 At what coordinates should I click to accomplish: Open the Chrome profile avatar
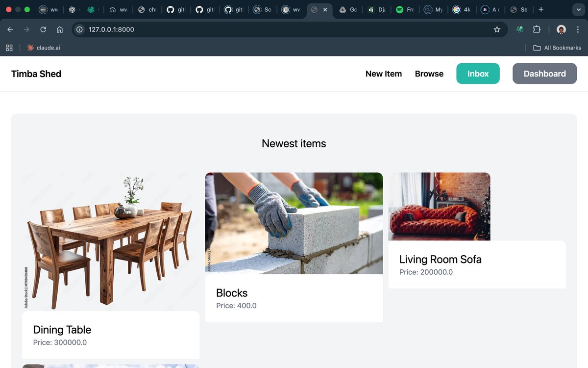562,29
